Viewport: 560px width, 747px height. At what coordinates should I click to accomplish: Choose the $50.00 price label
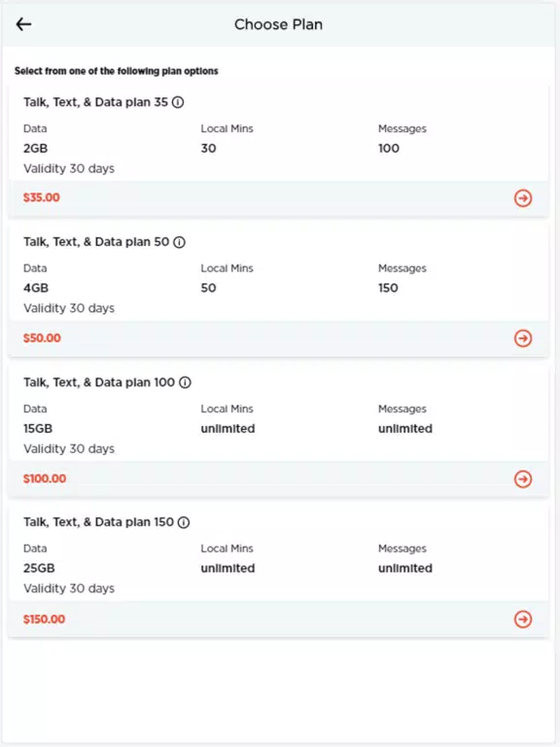coord(42,338)
